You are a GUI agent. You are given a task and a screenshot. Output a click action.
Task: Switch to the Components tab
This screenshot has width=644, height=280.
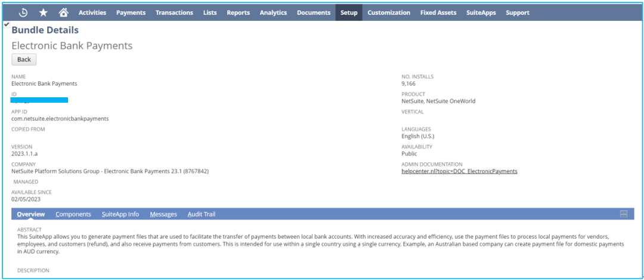(73, 214)
